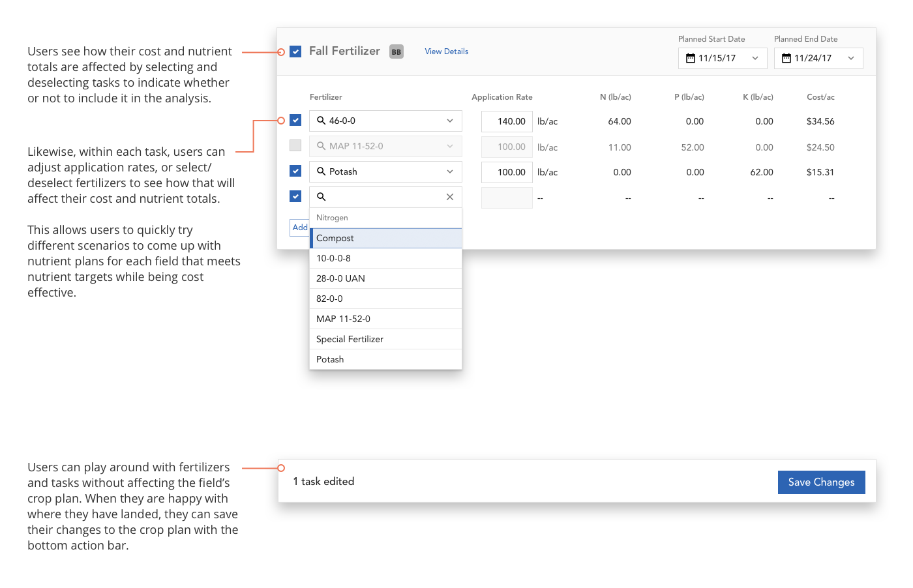The width and height of the screenshot is (913, 588).
Task: Click the $24.50 cost value
Action: [x=820, y=147]
